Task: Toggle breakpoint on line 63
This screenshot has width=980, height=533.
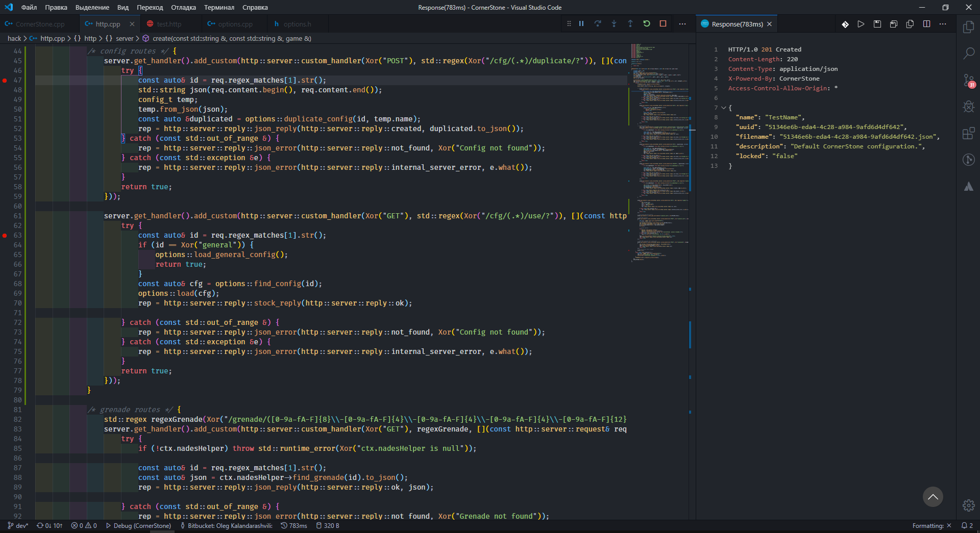Action: click(x=5, y=235)
